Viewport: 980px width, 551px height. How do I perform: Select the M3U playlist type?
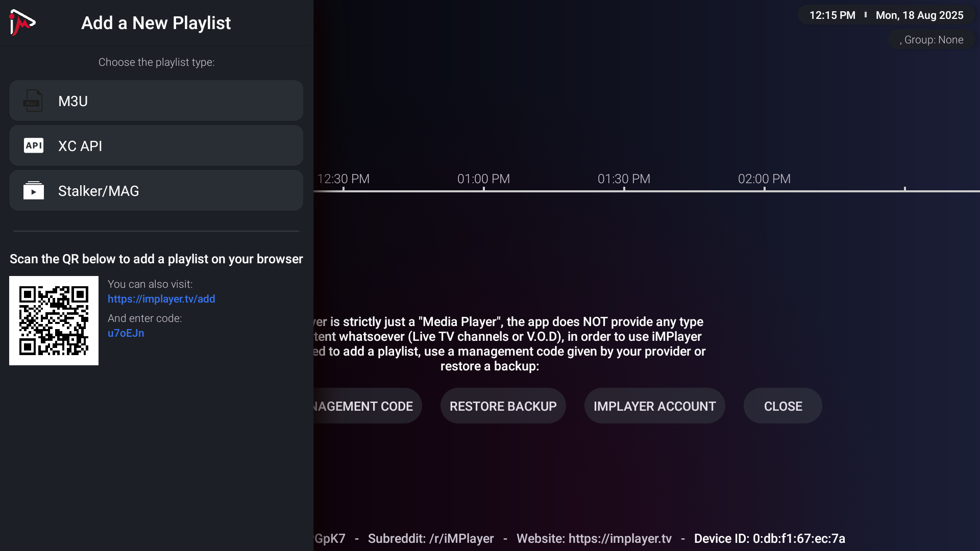click(156, 101)
